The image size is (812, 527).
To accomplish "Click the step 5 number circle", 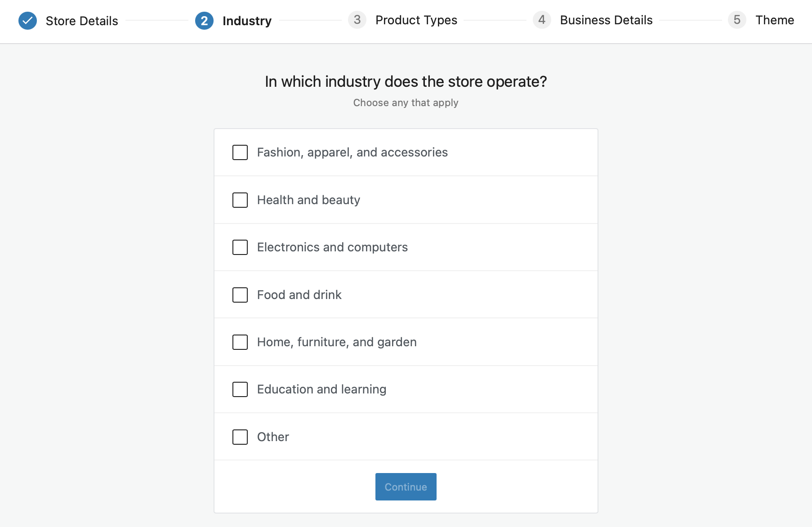I will [736, 20].
